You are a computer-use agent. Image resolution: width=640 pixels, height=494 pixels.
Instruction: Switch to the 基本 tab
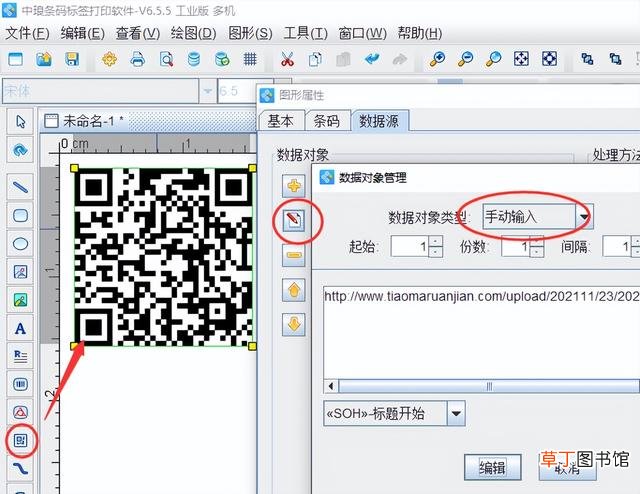click(281, 121)
